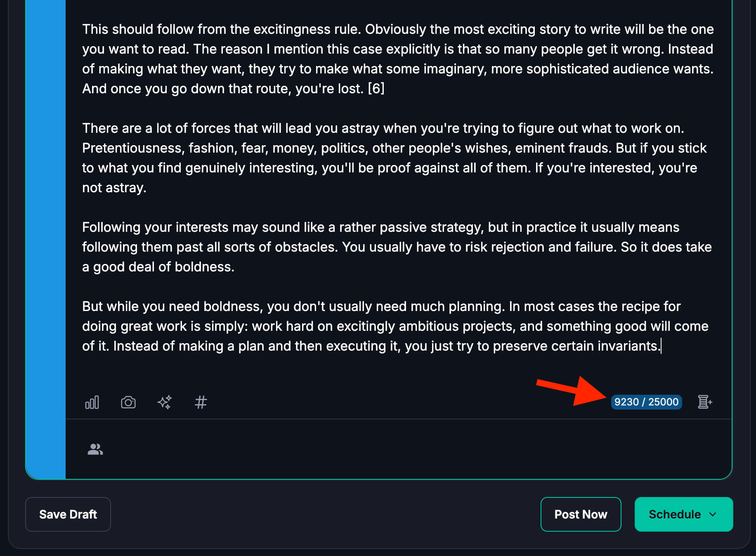Publish immediately with the Post Now button
This screenshot has height=556, width=756.
pyautogui.click(x=581, y=514)
